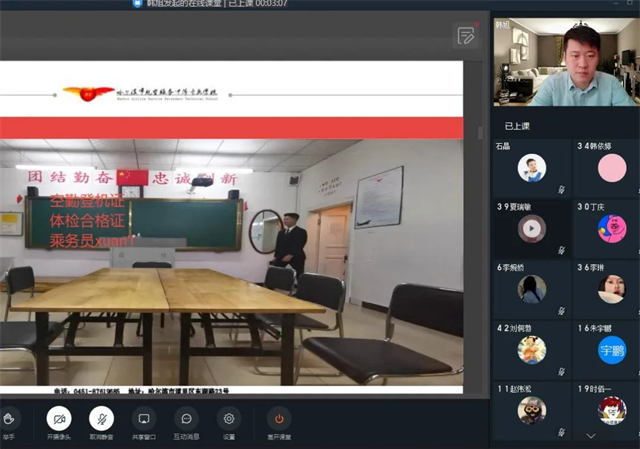Leave class with the red power button
Image resolution: width=640 pixels, height=449 pixels.
click(x=279, y=419)
